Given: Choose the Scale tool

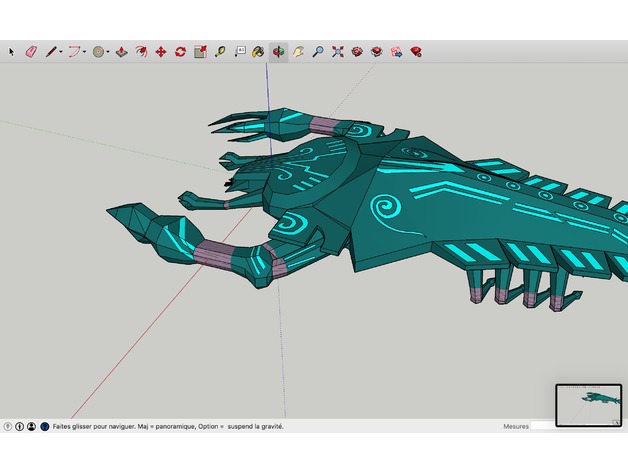Looking at the screenshot, I should click(200, 51).
